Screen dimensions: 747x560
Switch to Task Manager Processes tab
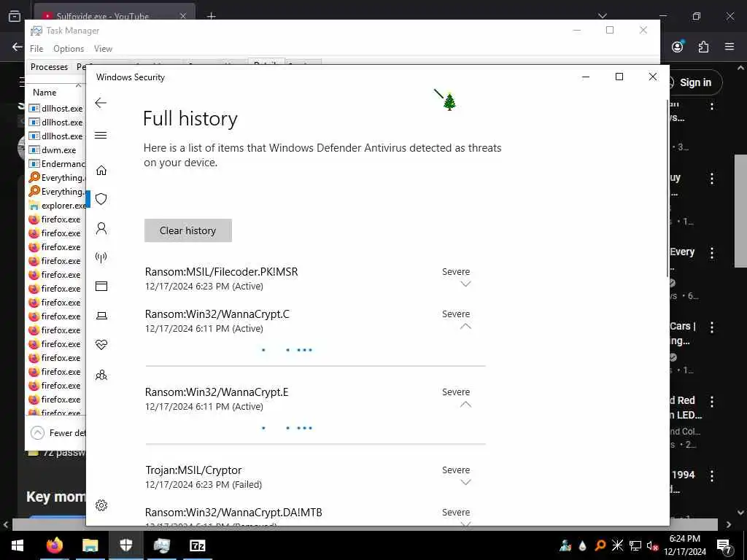pyautogui.click(x=49, y=66)
